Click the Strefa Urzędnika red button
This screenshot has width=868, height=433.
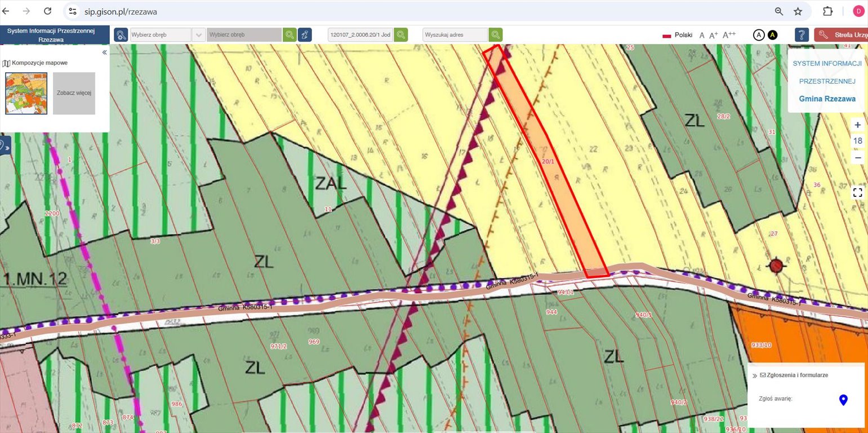click(x=841, y=35)
